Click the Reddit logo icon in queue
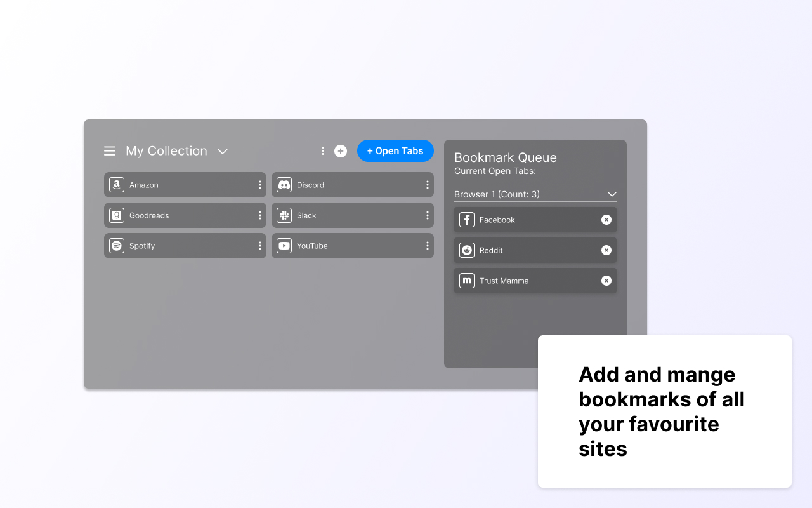 tap(467, 250)
